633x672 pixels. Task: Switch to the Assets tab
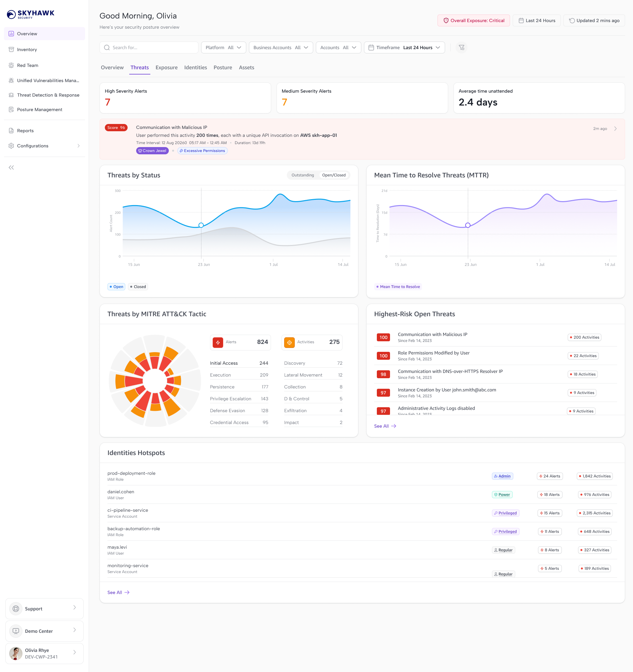coord(246,68)
